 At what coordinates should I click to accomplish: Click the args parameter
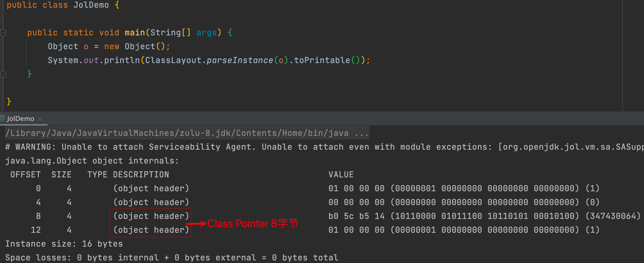pyautogui.click(x=207, y=33)
